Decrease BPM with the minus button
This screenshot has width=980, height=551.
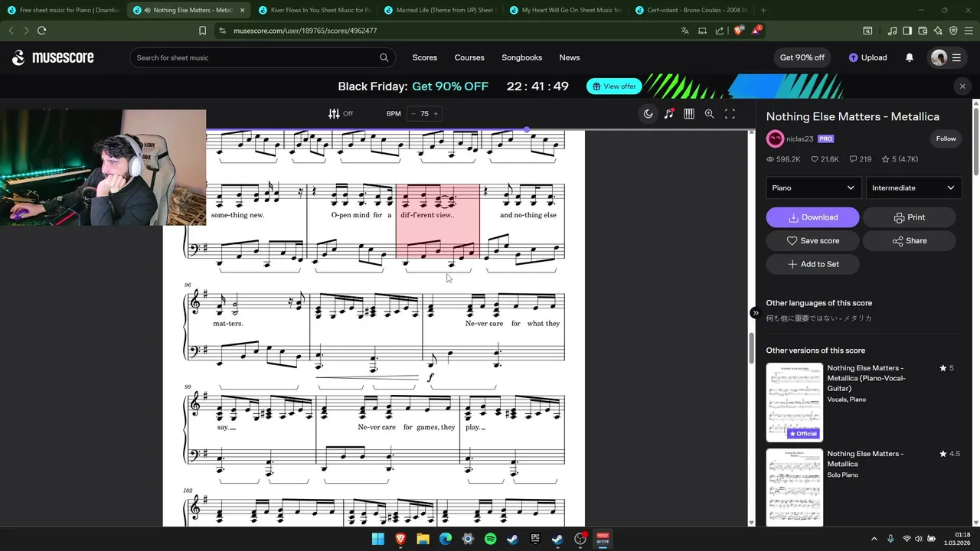(413, 113)
